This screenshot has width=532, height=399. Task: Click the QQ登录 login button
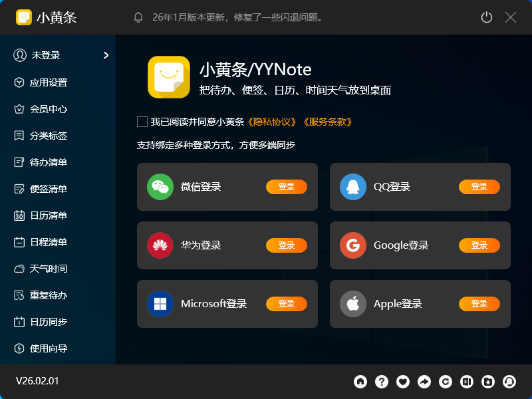pyautogui.click(x=479, y=187)
